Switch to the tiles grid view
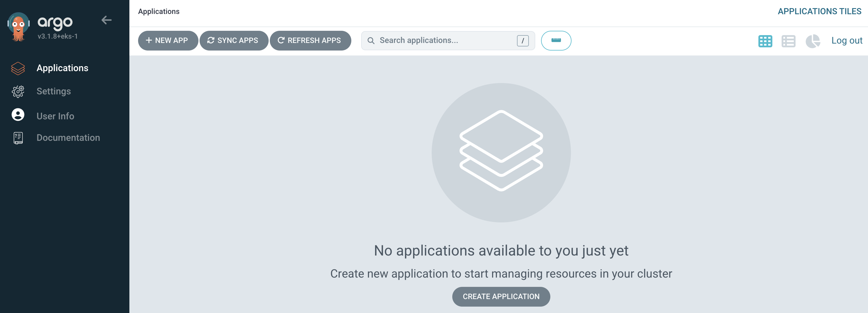 (x=765, y=41)
